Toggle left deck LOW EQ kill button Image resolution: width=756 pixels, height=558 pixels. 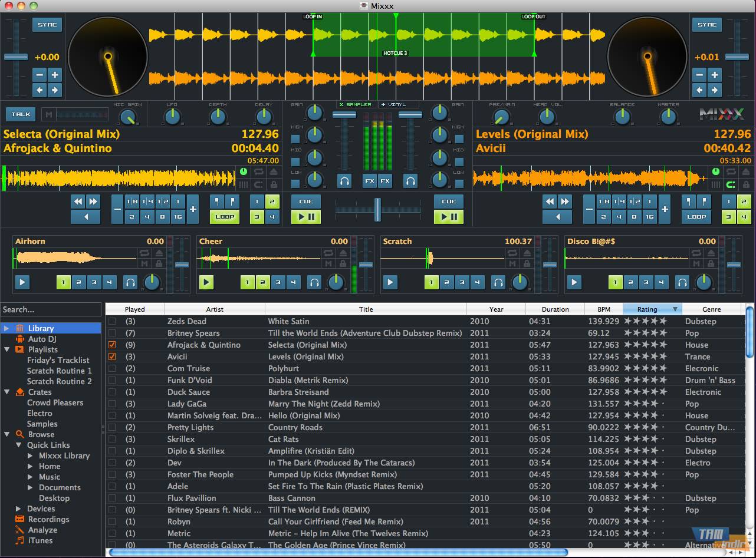point(295,183)
